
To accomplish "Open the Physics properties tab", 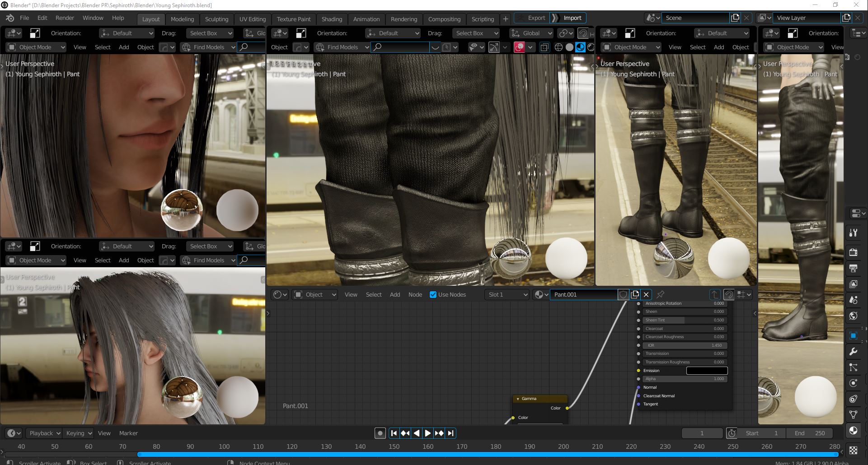I will pos(853,383).
